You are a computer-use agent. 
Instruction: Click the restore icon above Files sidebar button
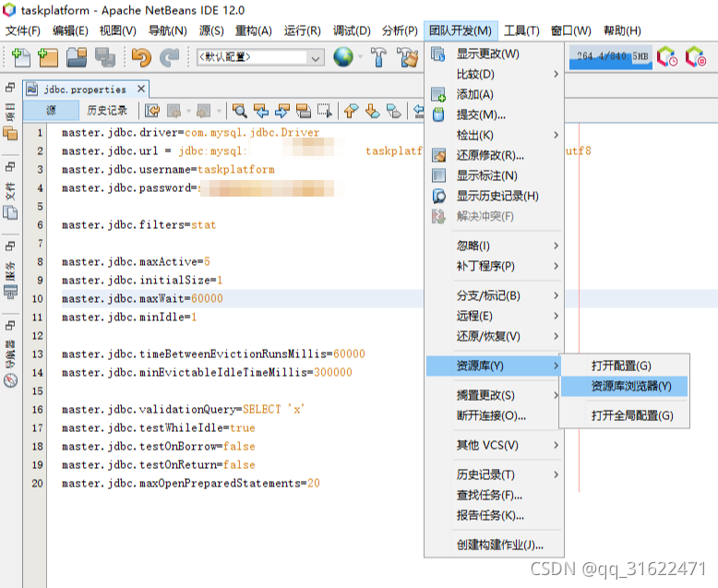click(10, 166)
